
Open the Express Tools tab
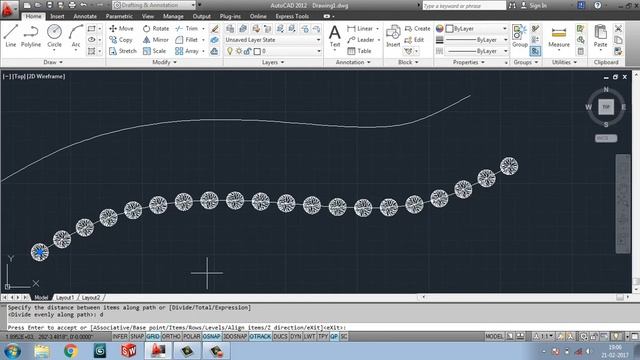tap(292, 16)
